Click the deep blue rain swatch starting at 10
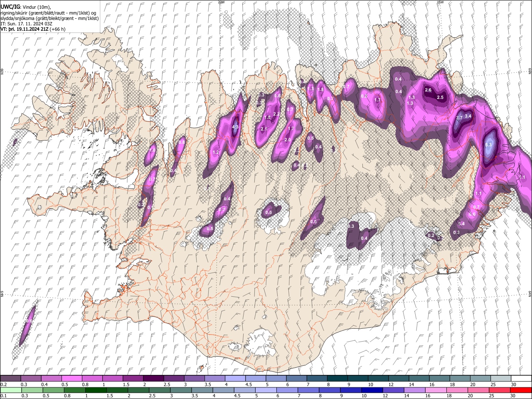532x399 pixels. click(372, 390)
